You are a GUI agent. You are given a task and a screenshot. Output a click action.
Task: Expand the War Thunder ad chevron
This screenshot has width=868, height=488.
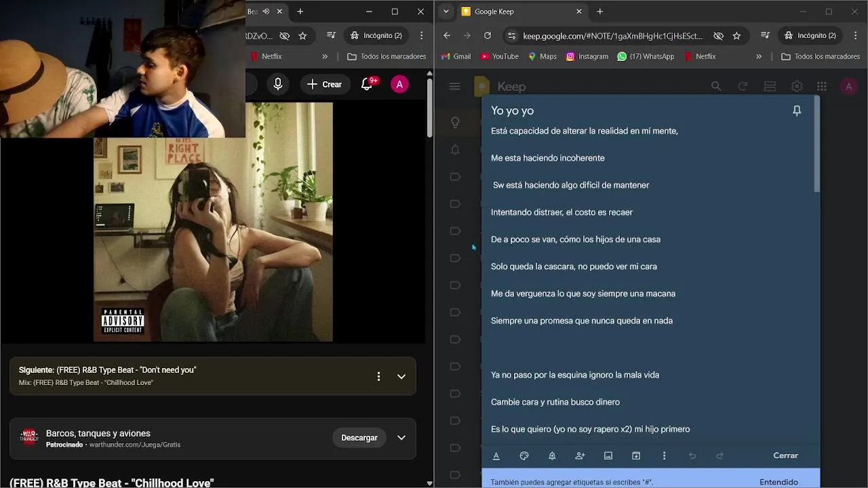(x=401, y=438)
